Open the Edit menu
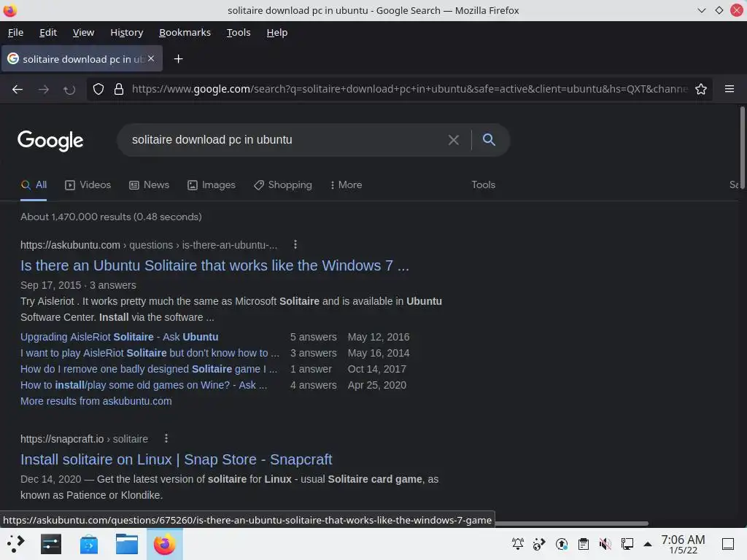 (48, 32)
